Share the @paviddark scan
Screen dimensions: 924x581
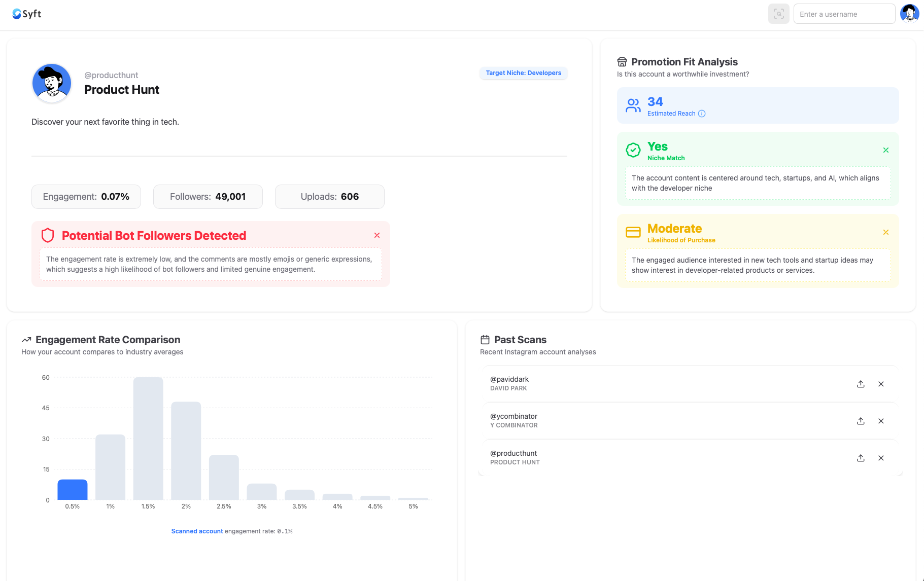861,384
